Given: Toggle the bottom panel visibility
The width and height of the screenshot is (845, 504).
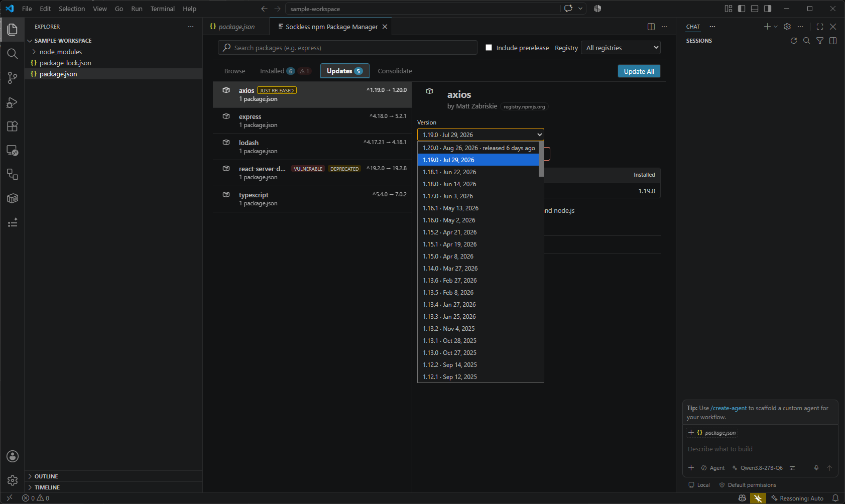Looking at the screenshot, I should pos(755,9).
